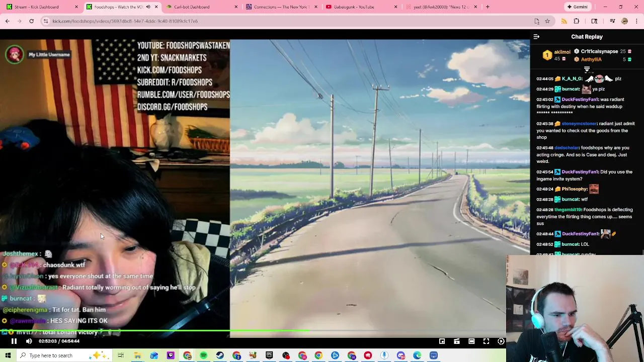Screen dimensions: 644x362
Task: Click the install app icon in address bar
Action: coord(537,21)
